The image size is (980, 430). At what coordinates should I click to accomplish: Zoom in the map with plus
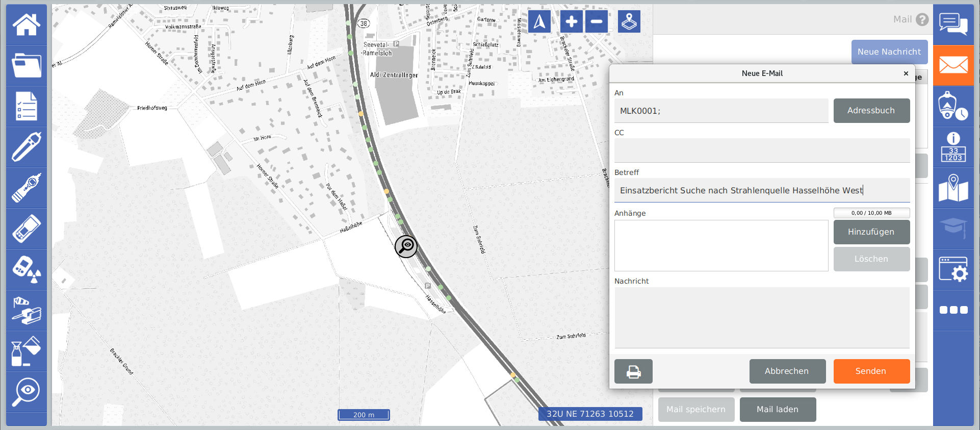coord(572,21)
